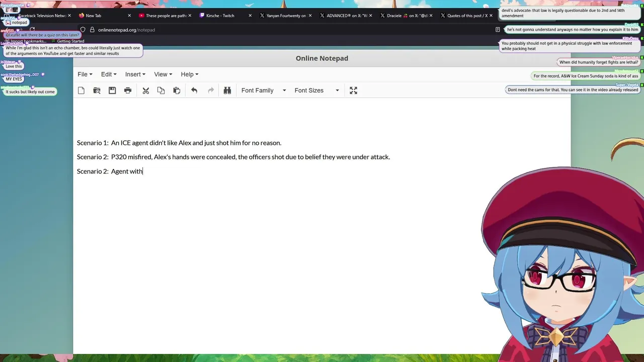
Task: Paste from clipboard icon
Action: pyautogui.click(x=177, y=90)
